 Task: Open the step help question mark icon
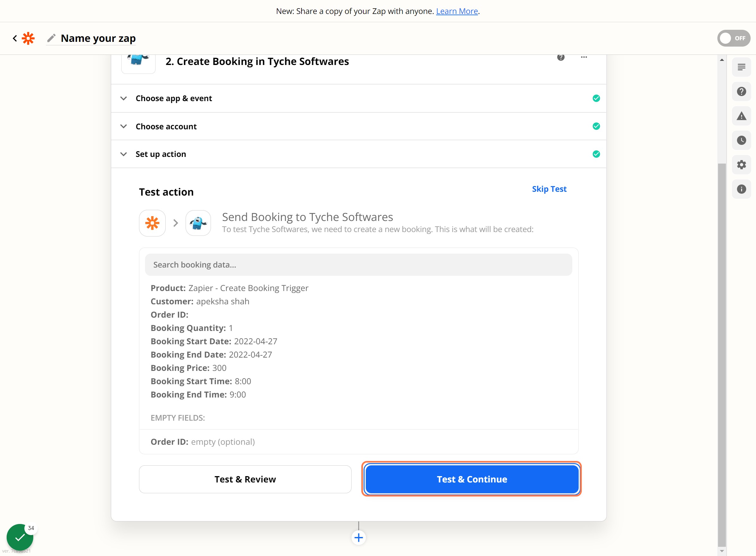click(561, 57)
